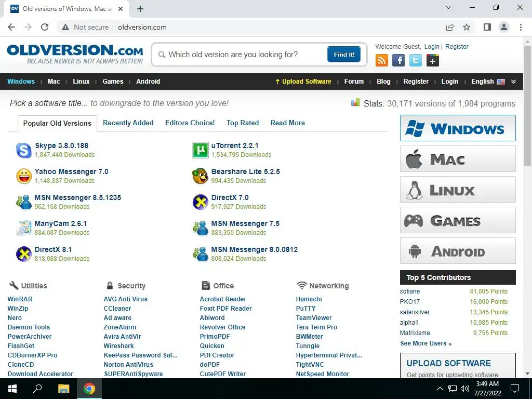
Task: Switch to Editors Choice! tab
Action: 190,123
